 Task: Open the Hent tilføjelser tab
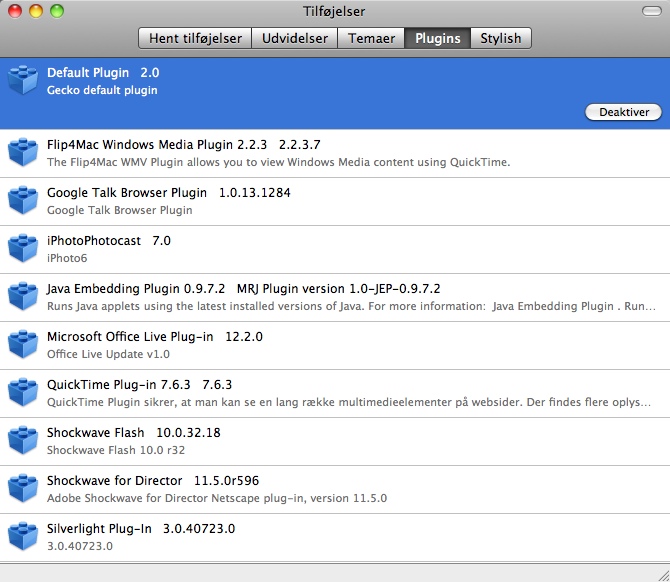click(x=195, y=38)
